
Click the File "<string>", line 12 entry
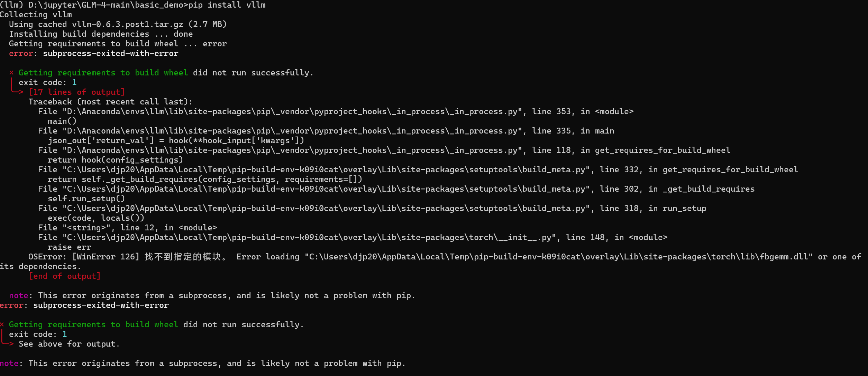coord(127,228)
